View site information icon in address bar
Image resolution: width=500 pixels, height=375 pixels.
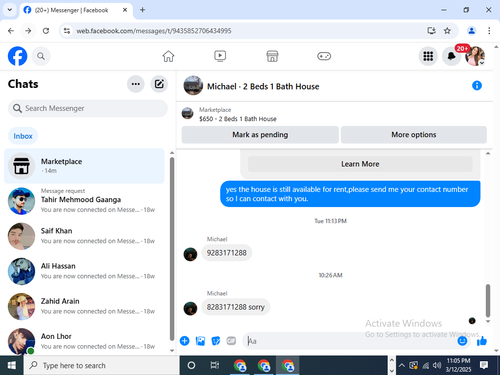[x=67, y=31]
